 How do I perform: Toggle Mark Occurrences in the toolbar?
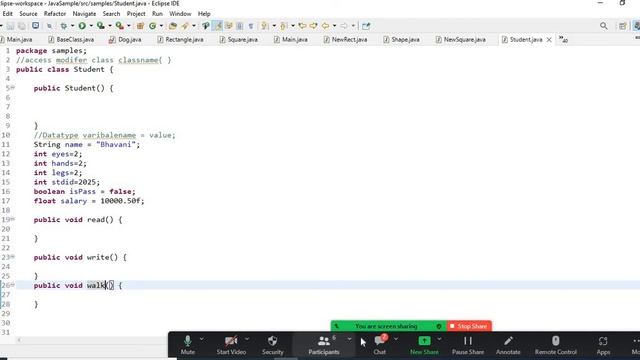pos(218,26)
